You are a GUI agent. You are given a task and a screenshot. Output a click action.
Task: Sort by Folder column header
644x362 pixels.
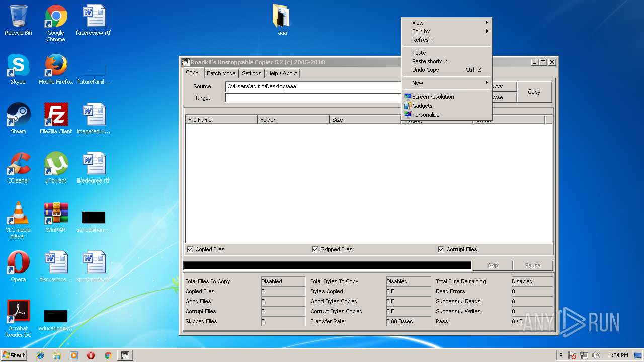tap(293, 120)
